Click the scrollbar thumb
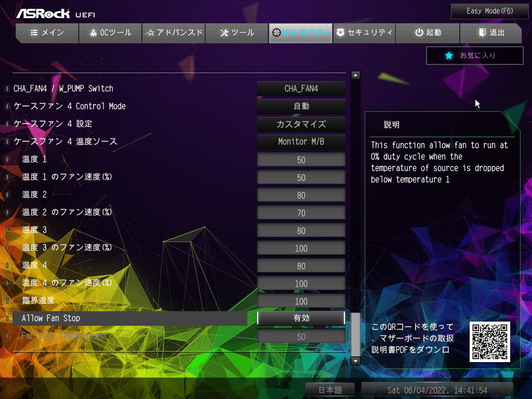Screen dimensions: 532x399 coord(355,335)
